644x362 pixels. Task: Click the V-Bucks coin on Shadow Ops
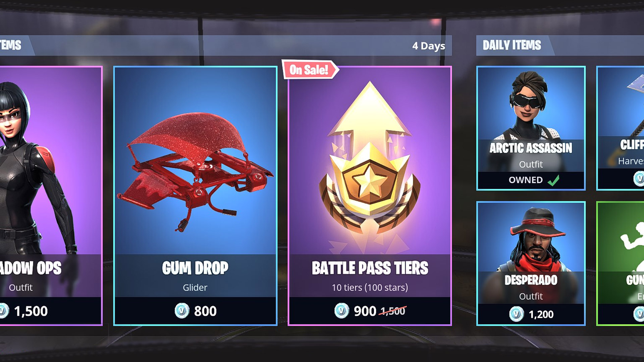(3, 311)
